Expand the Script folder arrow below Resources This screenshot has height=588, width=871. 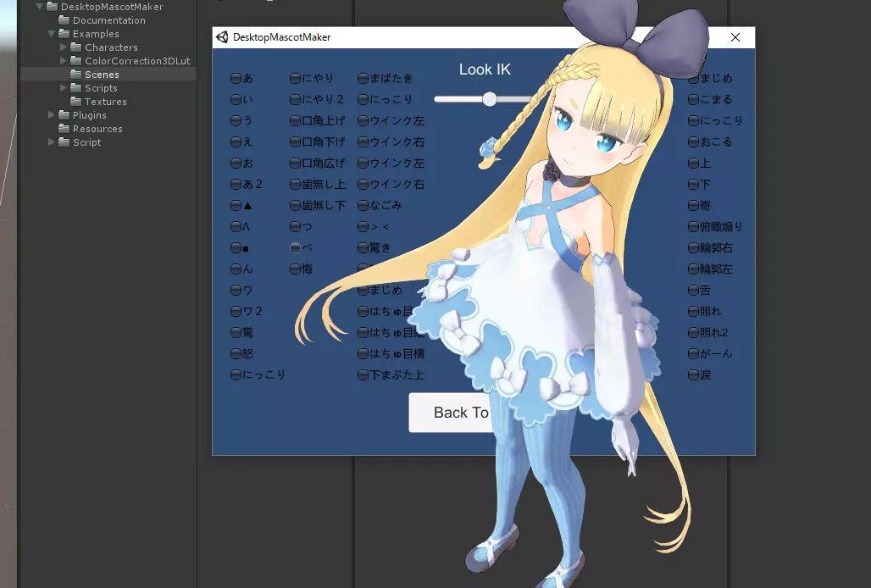click(51, 142)
